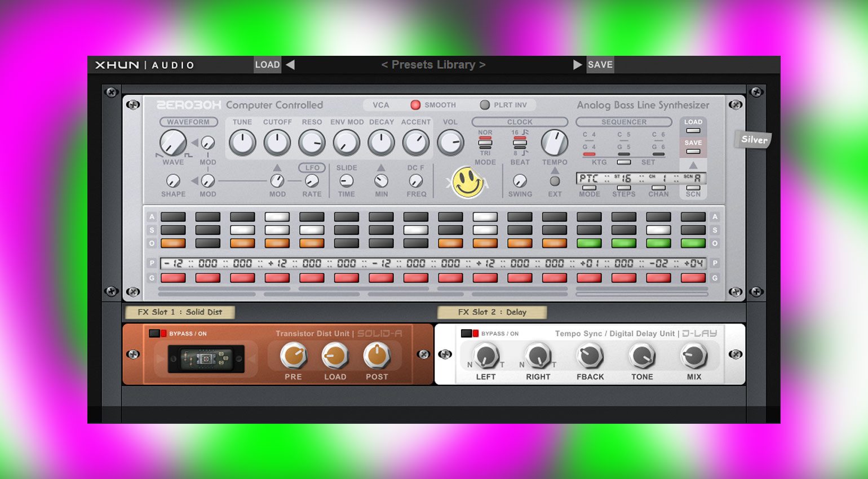Click the yellow smiley face icon
The width and height of the screenshot is (868, 479).
467,182
